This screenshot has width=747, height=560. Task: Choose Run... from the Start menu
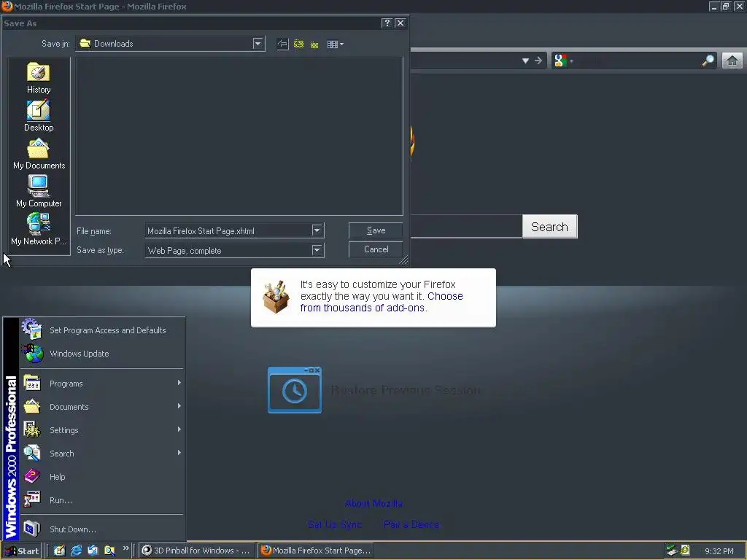tap(102, 500)
